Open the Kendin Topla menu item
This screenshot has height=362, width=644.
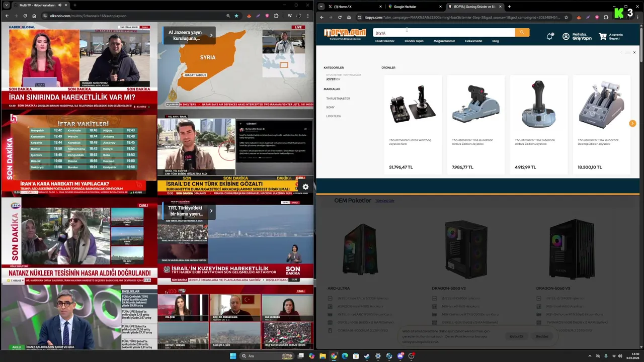[x=414, y=41]
